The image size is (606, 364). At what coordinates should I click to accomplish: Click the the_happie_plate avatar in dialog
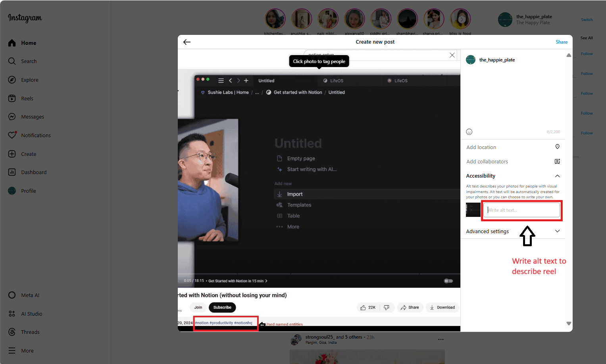click(x=471, y=60)
